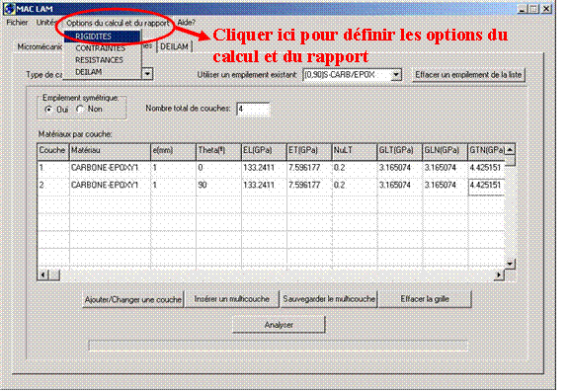Click the MAC LAM title bar icon
Image resolution: width=569 pixels, height=392 pixels.
coord(10,8)
